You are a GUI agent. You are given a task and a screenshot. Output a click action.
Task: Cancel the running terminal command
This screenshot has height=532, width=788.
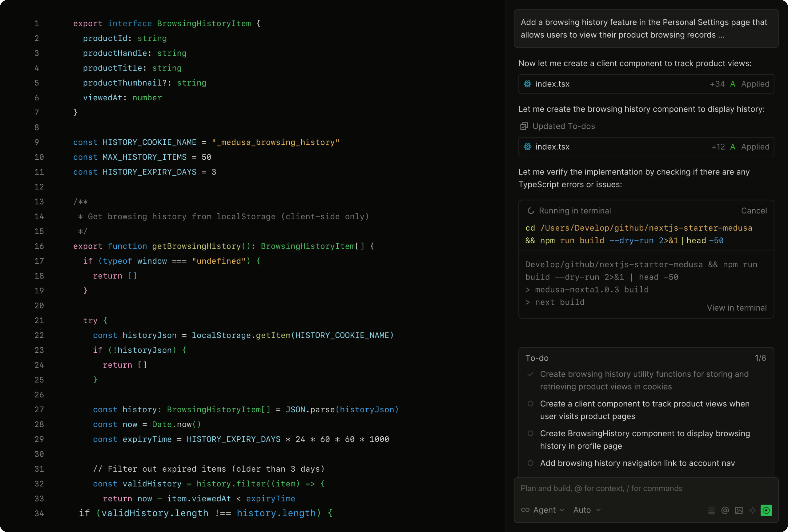pyautogui.click(x=754, y=211)
